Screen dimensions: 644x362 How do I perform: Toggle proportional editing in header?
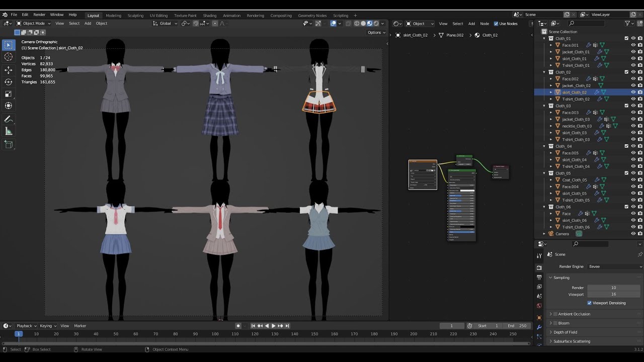[215, 24]
